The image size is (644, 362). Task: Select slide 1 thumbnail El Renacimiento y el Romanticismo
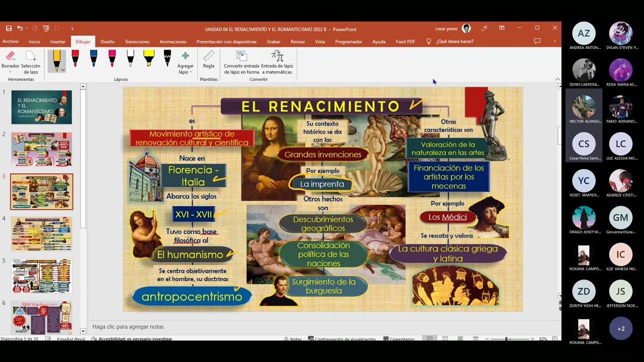point(42,107)
